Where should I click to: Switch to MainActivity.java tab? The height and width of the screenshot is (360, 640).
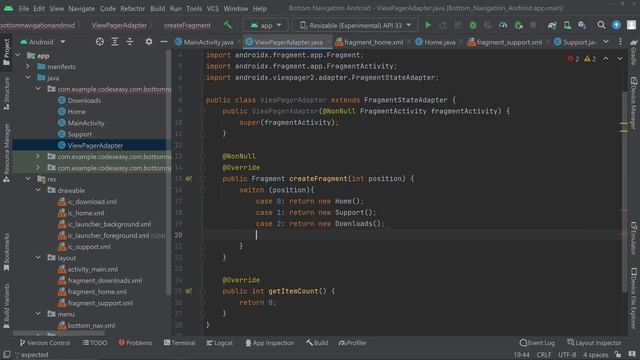click(204, 42)
